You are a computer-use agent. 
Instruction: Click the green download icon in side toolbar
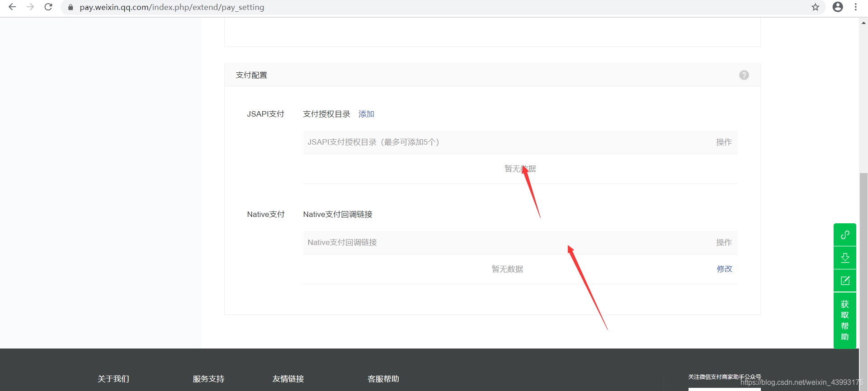tap(845, 258)
